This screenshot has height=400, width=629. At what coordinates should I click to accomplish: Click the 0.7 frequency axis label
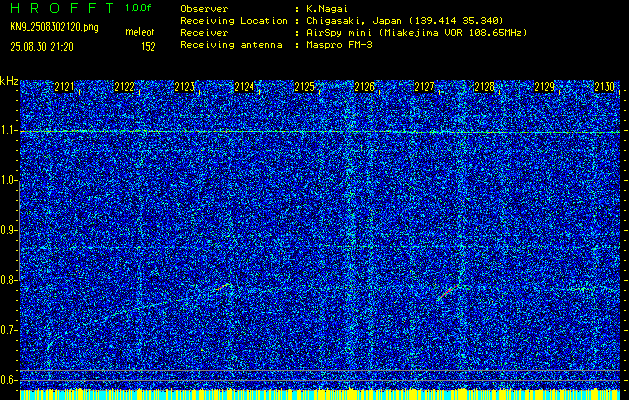[8, 330]
